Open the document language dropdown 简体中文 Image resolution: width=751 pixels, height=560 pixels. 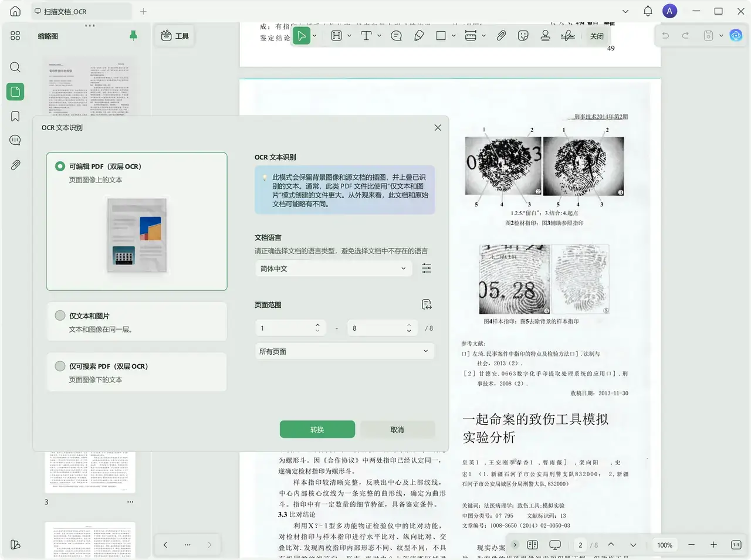[x=333, y=268]
